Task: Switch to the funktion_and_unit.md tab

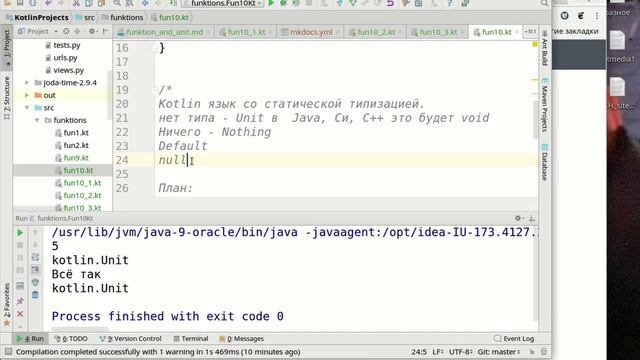Action: tap(164, 32)
